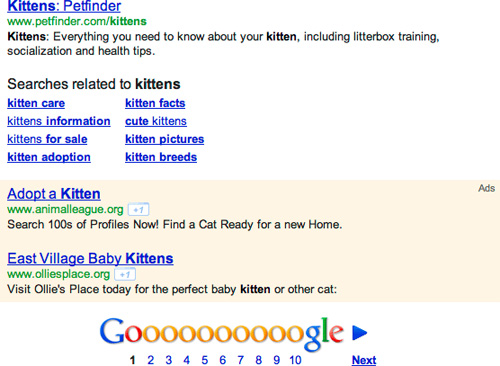Jump to results page 5

point(205,360)
